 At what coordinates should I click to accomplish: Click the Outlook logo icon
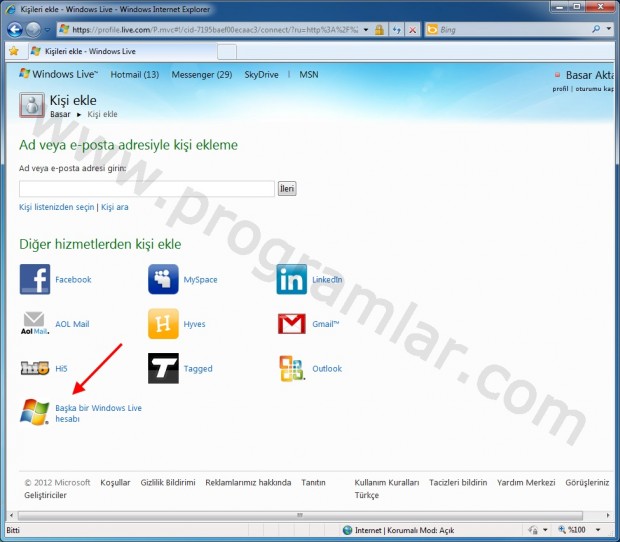[x=292, y=368]
